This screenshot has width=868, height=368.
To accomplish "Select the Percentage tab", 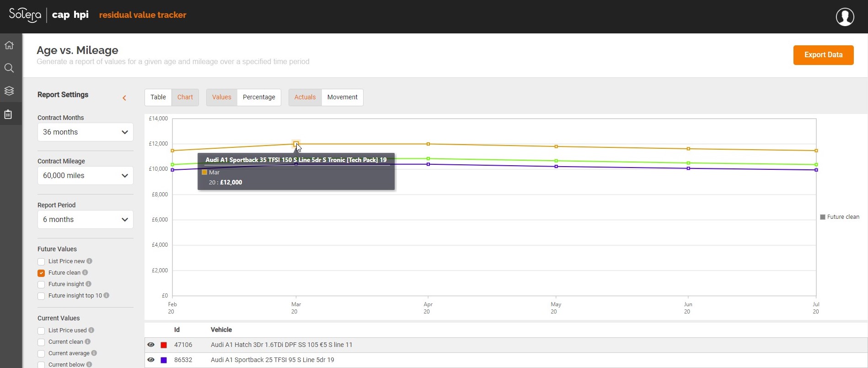I will point(259,97).
